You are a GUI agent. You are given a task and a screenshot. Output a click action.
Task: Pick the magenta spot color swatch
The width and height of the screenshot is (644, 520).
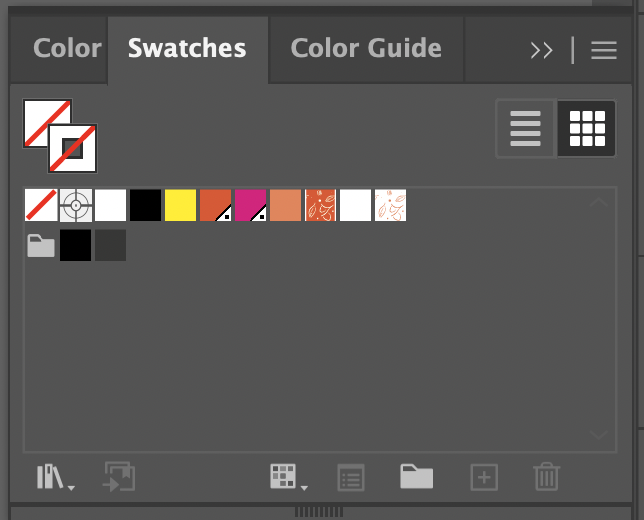250,205
